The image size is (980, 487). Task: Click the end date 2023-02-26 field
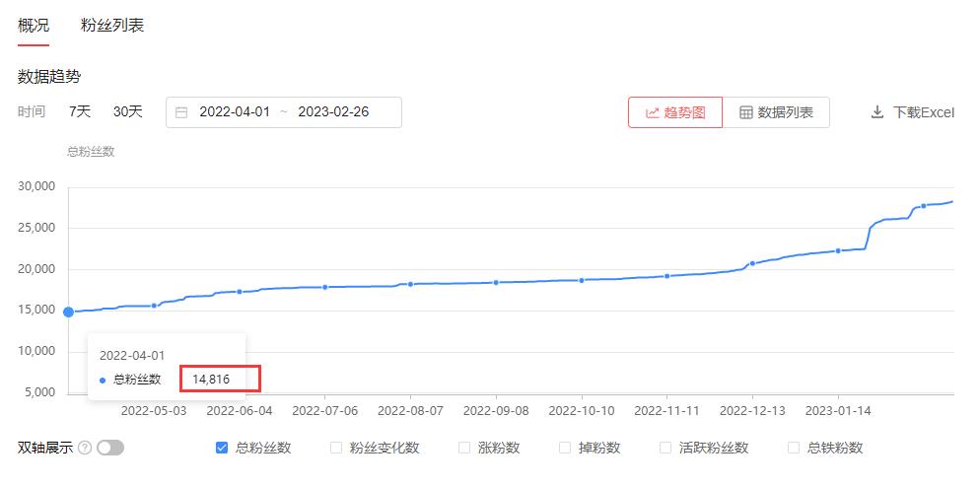pyautogui.click(x=333, y=112)
